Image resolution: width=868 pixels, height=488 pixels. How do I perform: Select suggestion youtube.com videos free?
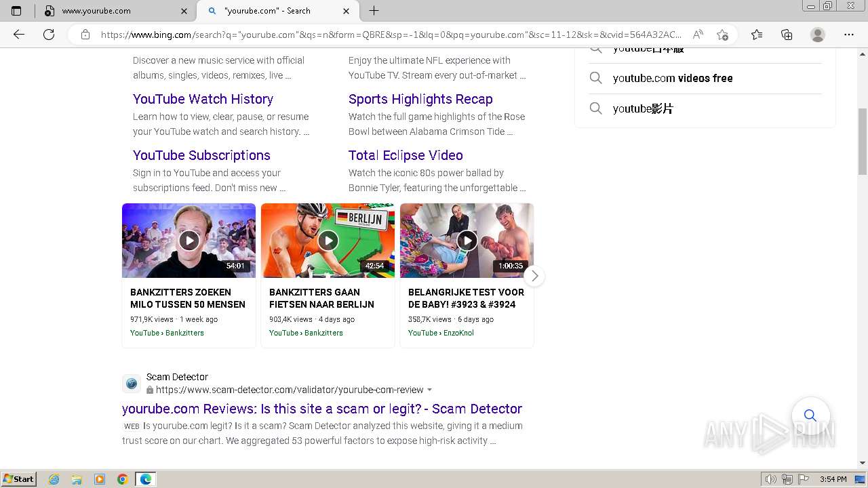673,78
